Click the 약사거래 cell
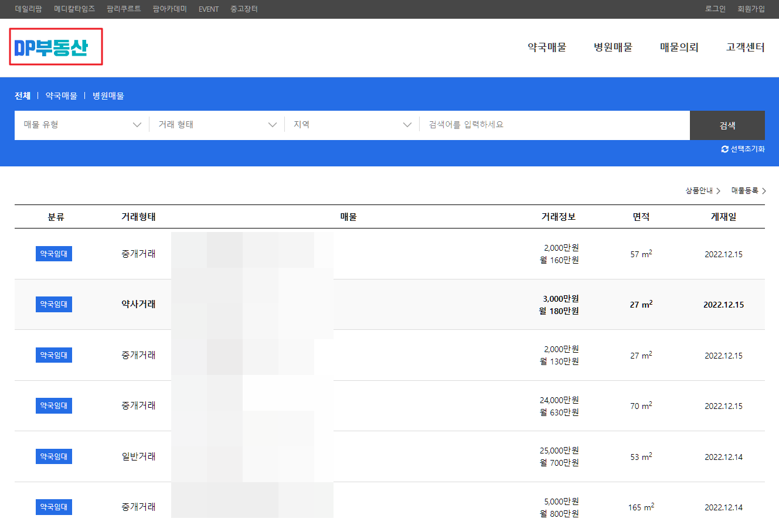The height and width of the screenshot is (532, 779). coord(138,304)
